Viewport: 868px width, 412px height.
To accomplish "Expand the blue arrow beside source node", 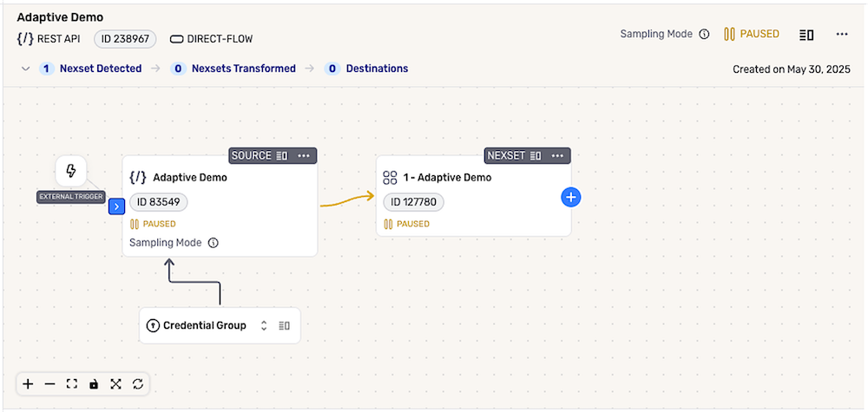I will point(116,206).
